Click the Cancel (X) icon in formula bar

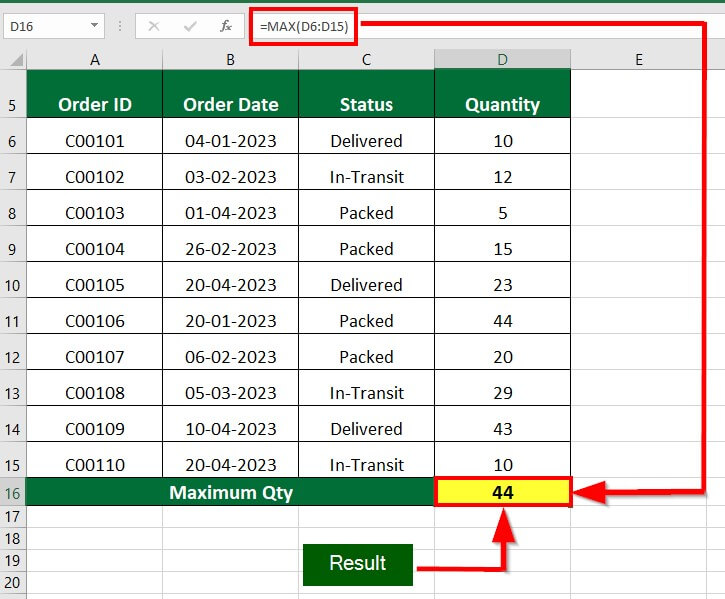click(x=154, y=26)
